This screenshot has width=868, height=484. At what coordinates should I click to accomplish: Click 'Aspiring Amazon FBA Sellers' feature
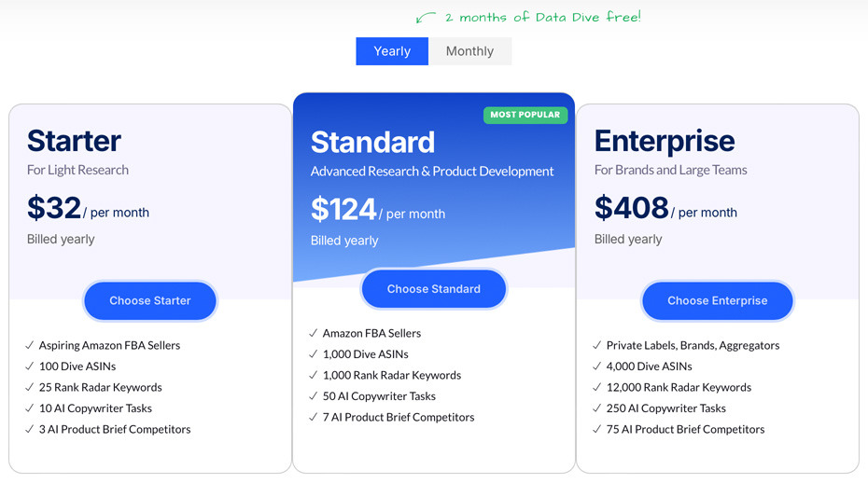click(x=109, y=345)
